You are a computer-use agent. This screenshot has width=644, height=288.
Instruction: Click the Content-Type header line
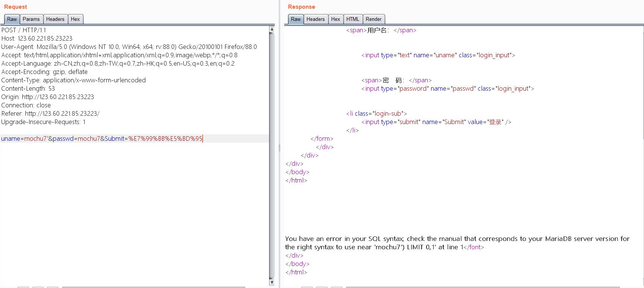coord(74,80)
